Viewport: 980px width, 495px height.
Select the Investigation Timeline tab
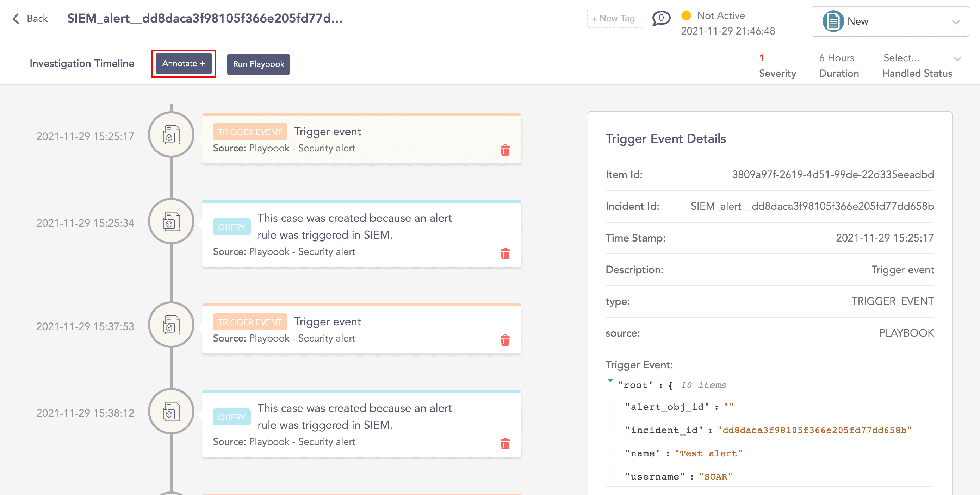tap(82, 63)
